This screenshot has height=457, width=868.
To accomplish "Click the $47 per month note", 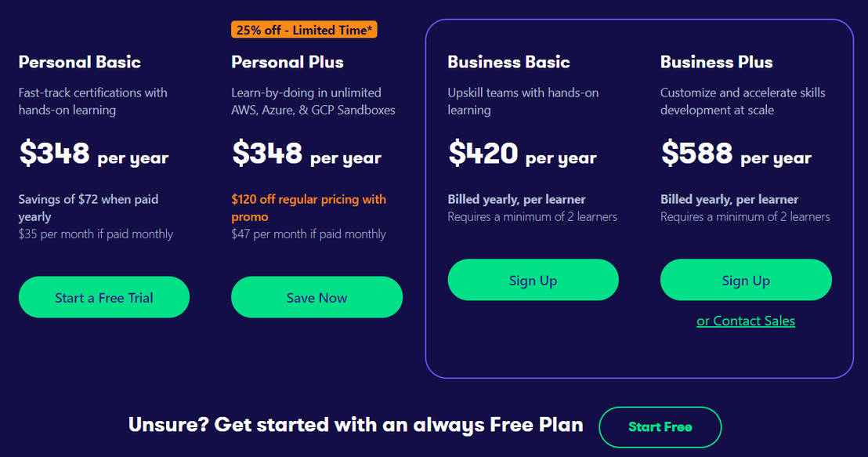I will coord(309,234).
